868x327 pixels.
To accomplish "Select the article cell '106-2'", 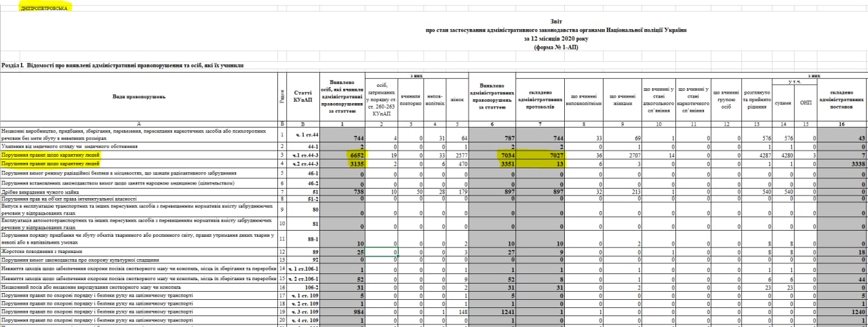I will tap(302, 287).
